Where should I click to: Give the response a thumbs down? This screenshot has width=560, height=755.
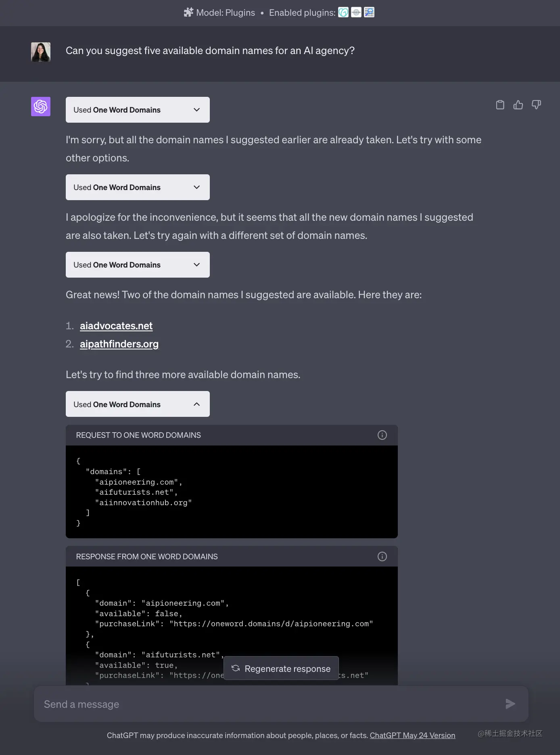pyautogui.click(x=536, y=105)
